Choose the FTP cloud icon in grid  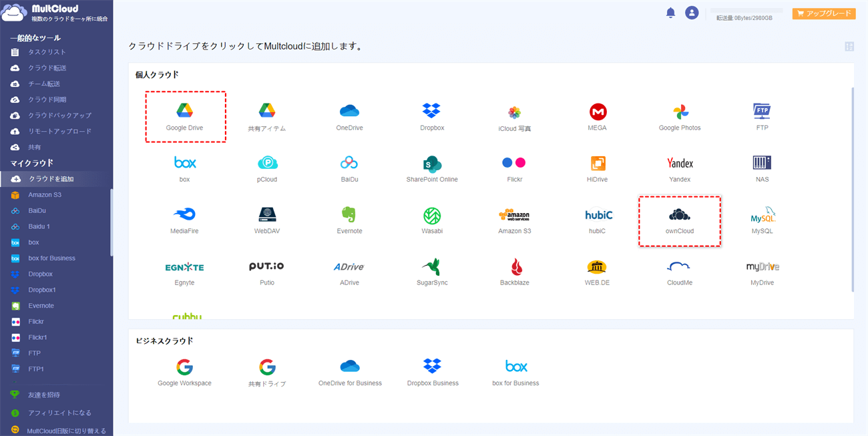[762, 117]
